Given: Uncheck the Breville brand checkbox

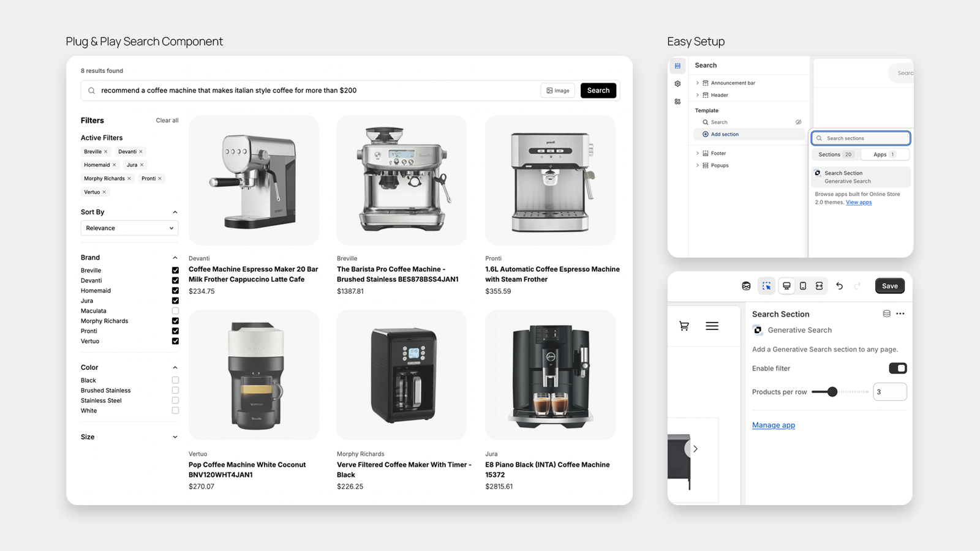Looking at the screenshot, I should [175, 271].
